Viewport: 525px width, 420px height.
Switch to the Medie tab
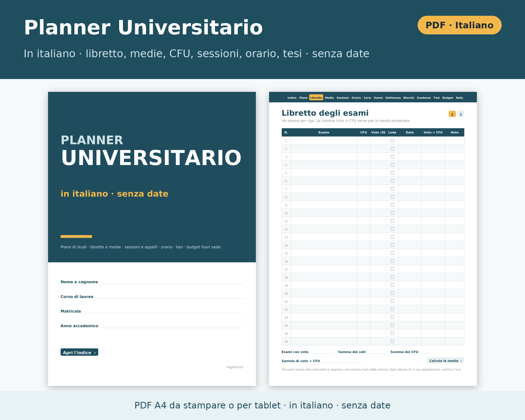point(329,98)
